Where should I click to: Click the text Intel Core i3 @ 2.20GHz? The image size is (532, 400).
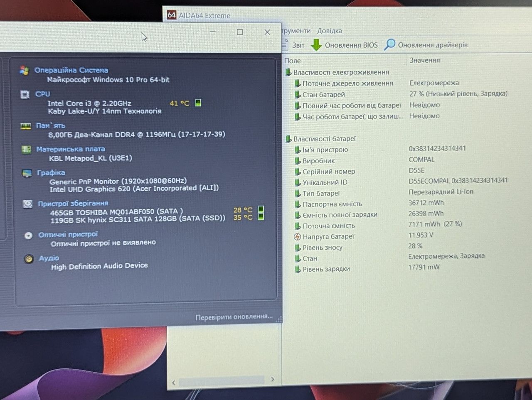(89, 103)
